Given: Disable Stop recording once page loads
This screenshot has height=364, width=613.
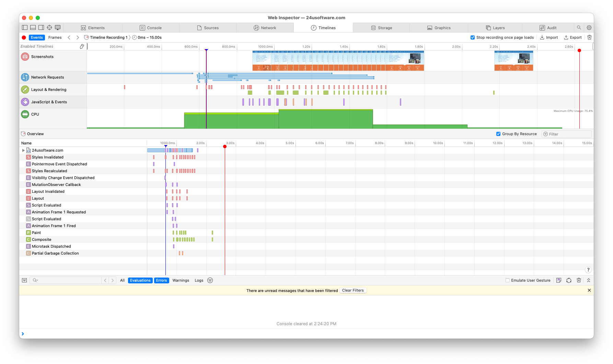Looking at the screenshot, I should pos(473,38).
